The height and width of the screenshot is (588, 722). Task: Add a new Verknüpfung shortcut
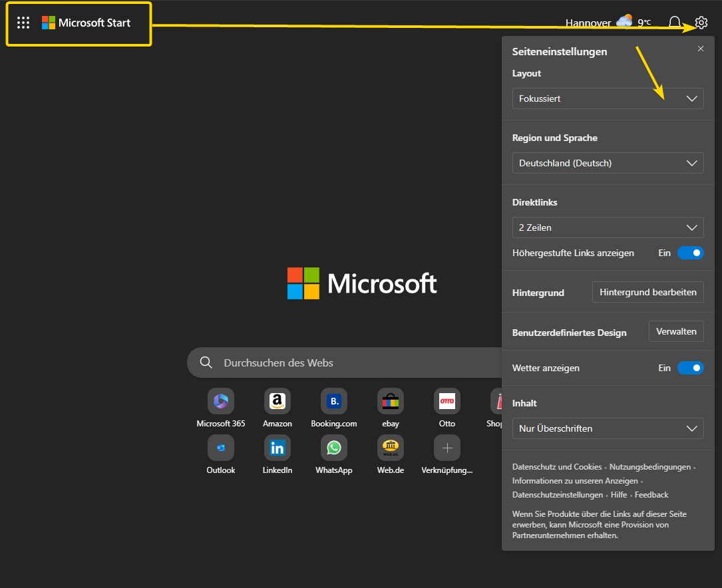[x=447, y=454]
